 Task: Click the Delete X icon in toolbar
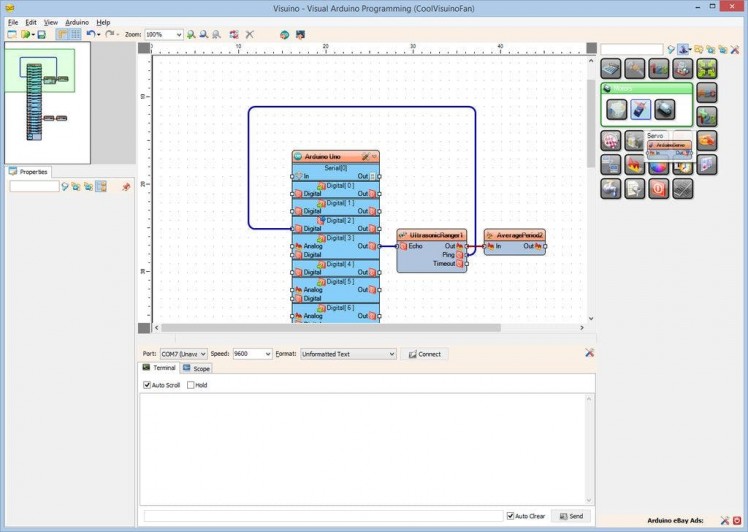(x=250, y=34)
